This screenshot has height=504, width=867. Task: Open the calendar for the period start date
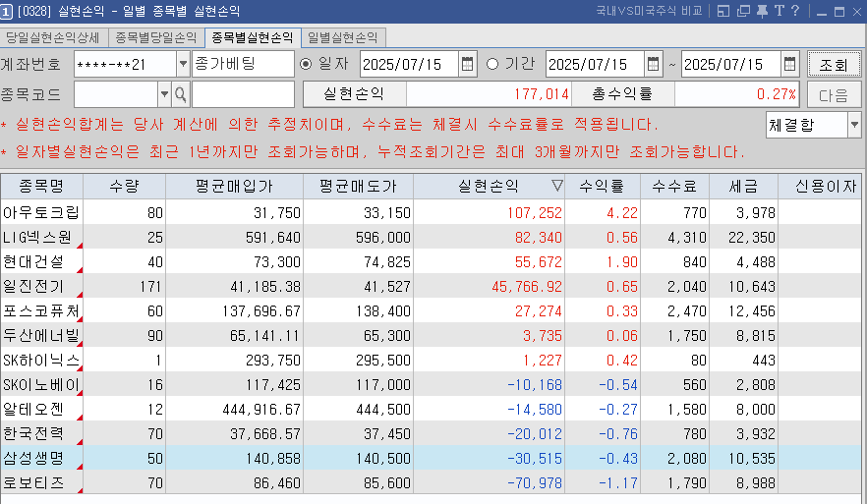tap(654, 65)
